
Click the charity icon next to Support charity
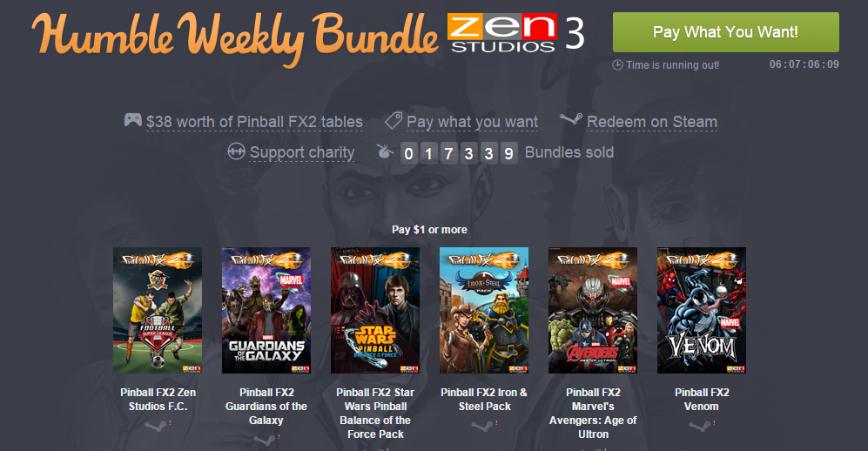237,151
